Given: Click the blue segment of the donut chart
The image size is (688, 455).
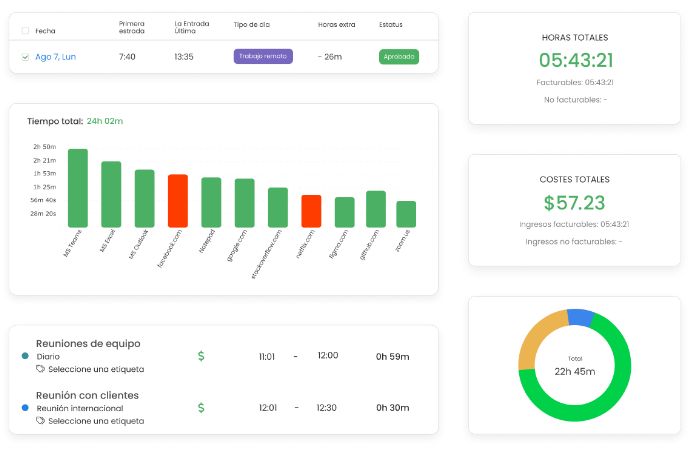Looking at the screenshot, I should tap(580, 317).
